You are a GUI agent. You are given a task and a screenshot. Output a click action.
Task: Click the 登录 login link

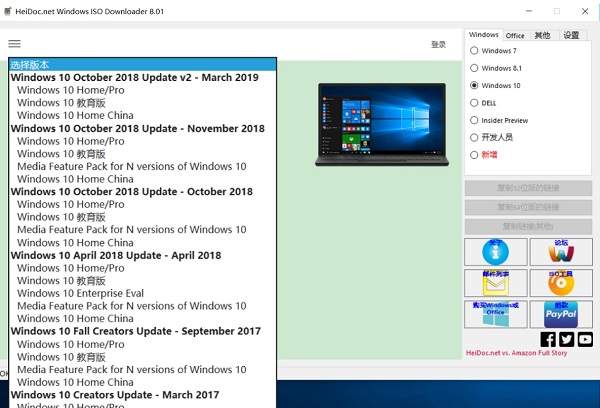tap(438, 44)
